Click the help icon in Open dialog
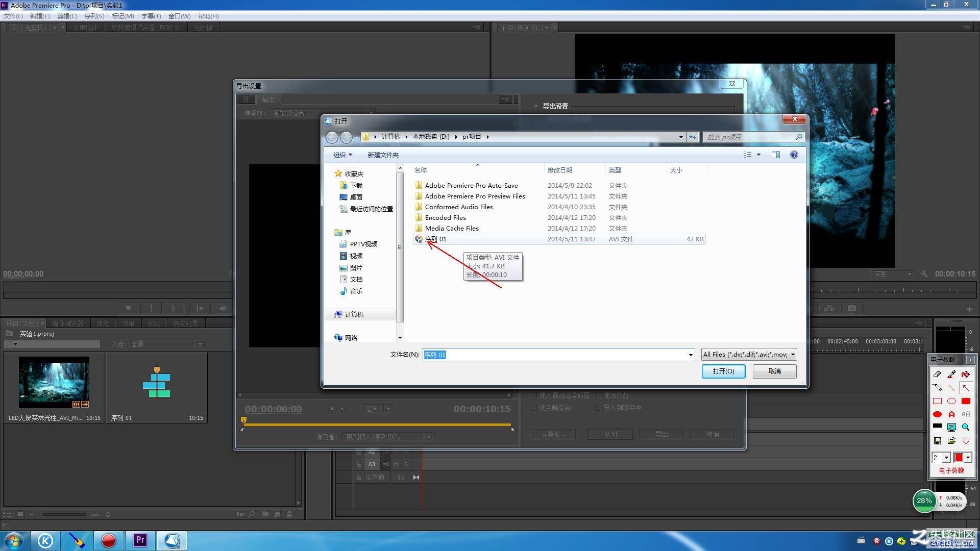 coord(794,155)
